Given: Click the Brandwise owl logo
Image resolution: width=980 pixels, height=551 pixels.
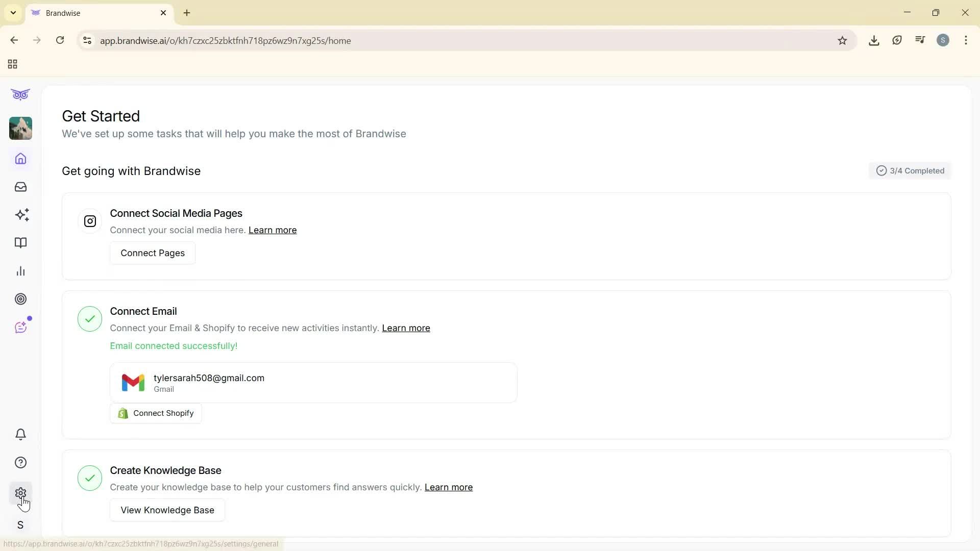Looking at the screenshot, I should pos(20,94).
